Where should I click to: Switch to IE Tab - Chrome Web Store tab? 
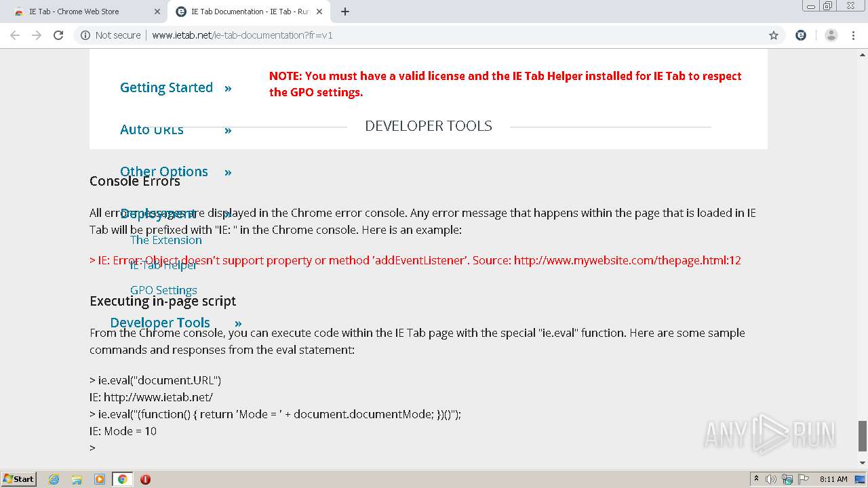pyautogui.click(x=85, y=12)
